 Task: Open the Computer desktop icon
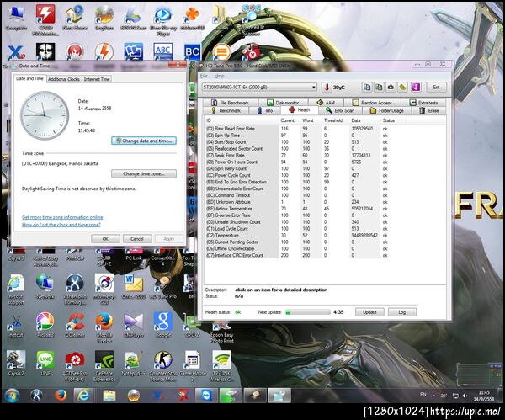(16, 18)
